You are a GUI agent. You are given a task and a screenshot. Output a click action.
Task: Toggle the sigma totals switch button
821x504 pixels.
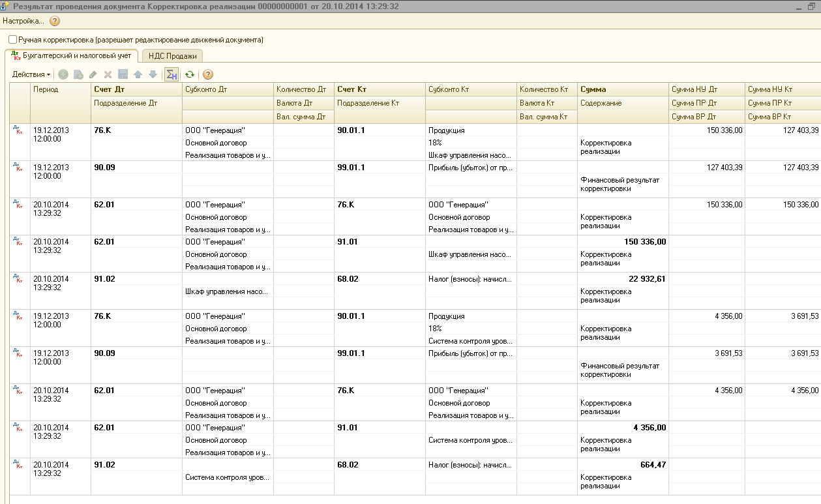[x=172, y=75]
